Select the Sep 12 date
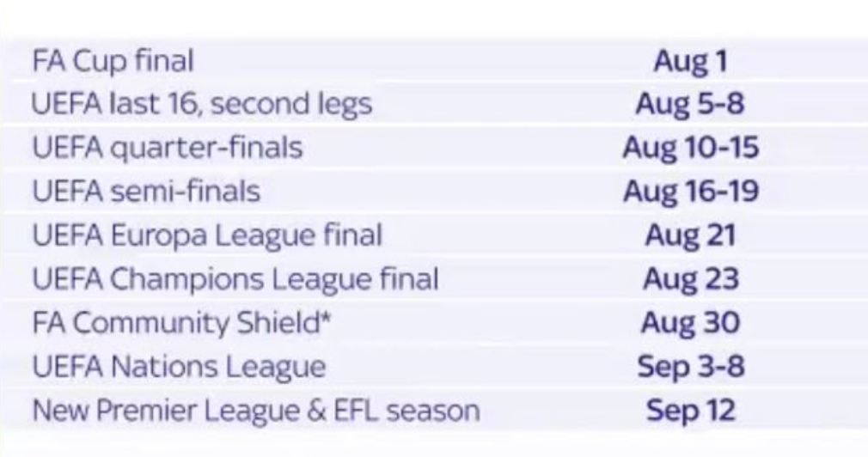This screenshot has width=868, height=457. click(x=690, y=411)
